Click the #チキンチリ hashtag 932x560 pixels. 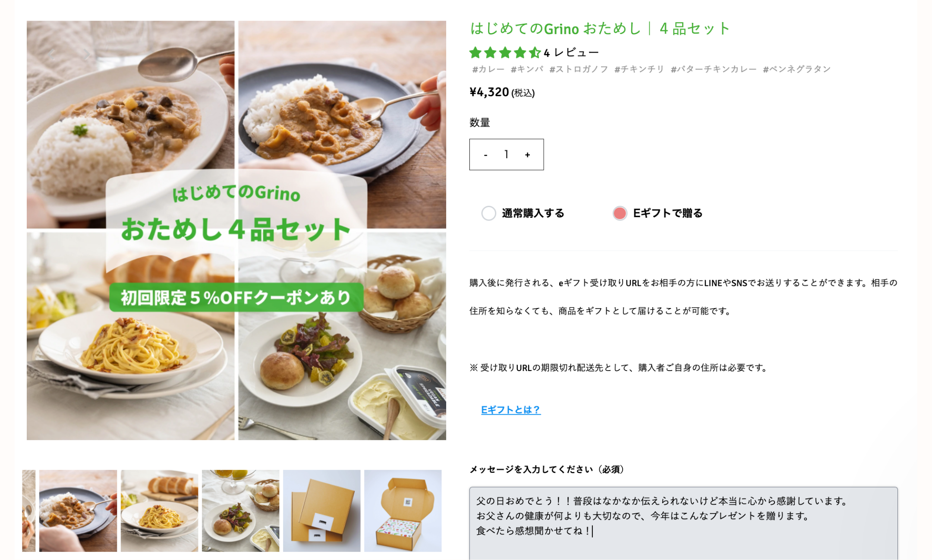coord(639,69)
